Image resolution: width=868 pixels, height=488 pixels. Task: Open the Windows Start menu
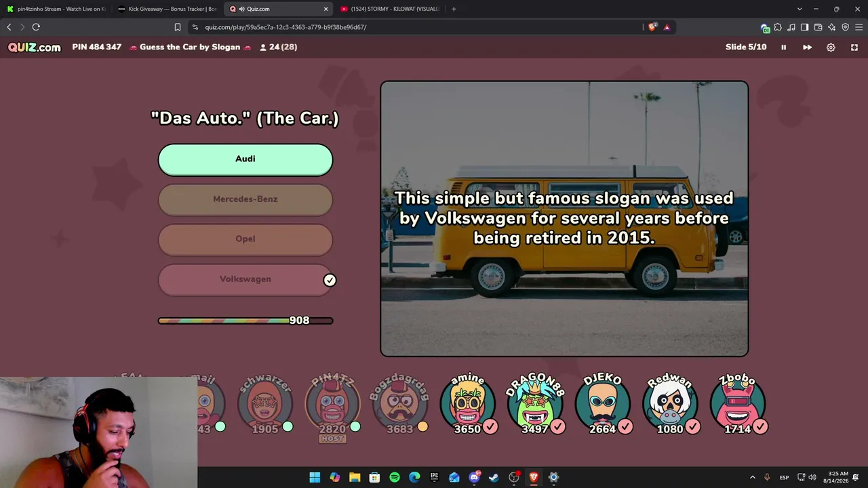click(x=315, y=477)
